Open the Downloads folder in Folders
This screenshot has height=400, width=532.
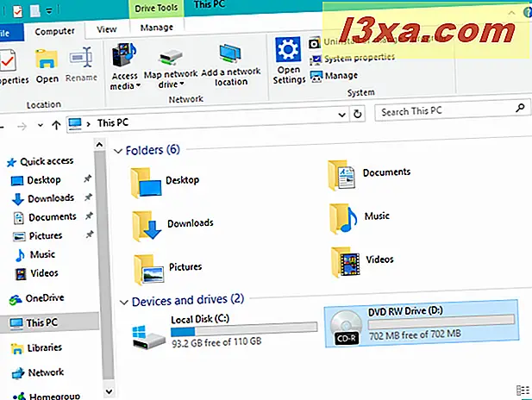tap(147, 226)
